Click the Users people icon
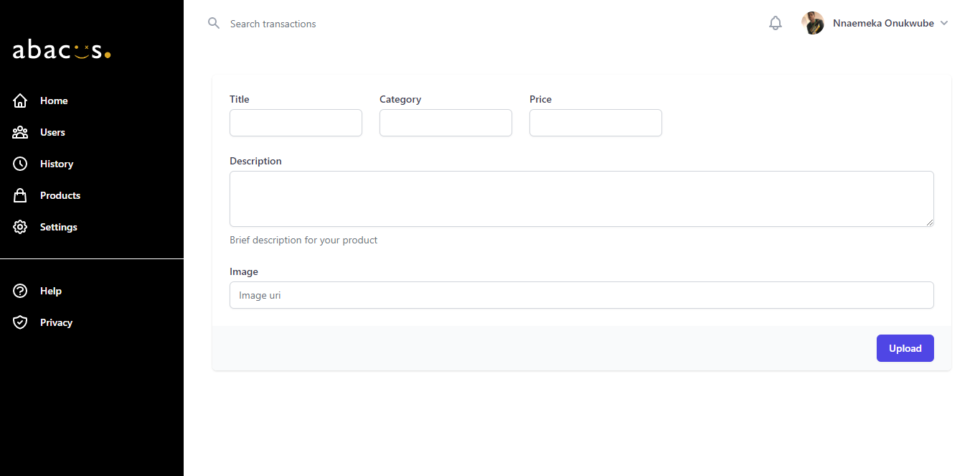The width and height of the screenshot is (980, 476). tap(20, 132)
